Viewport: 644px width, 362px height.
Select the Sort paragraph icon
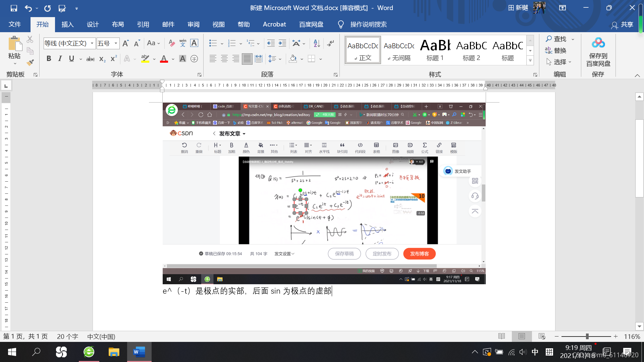click(317, 43)
